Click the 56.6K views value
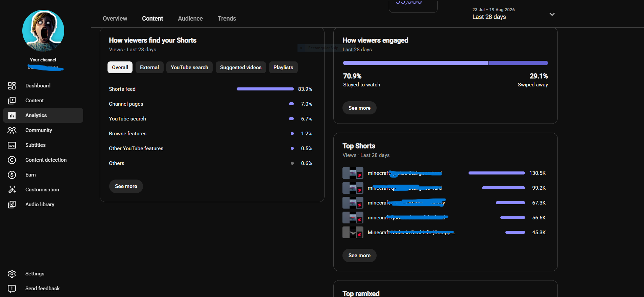Image resolution: width=644 pixels, height=297 pixels. 539,218
